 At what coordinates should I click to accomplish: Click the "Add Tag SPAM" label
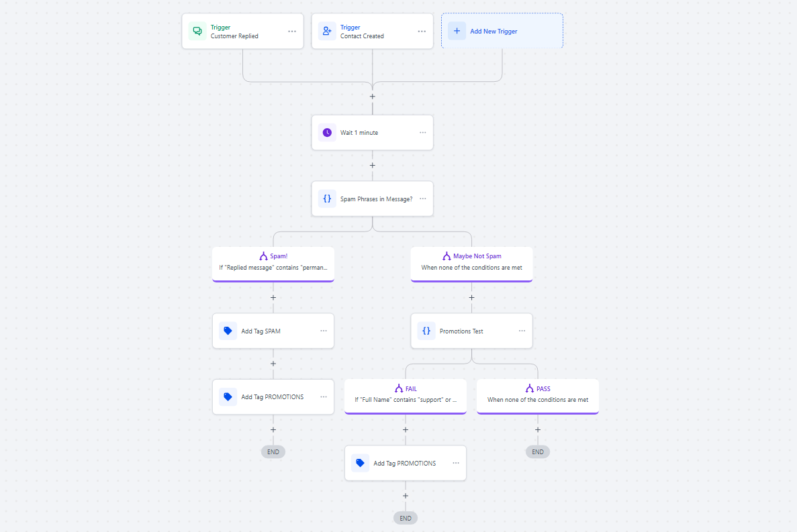pyautogui.click(x=261, y=331)
